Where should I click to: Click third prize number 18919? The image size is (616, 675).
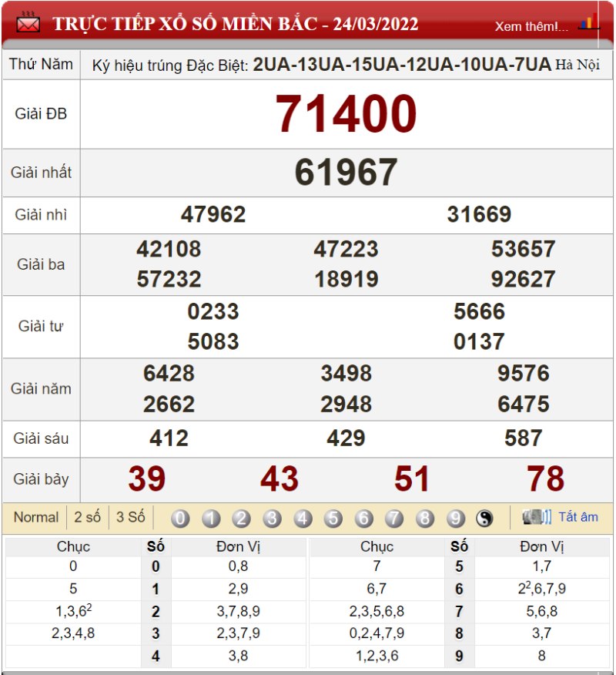(346, 279)
